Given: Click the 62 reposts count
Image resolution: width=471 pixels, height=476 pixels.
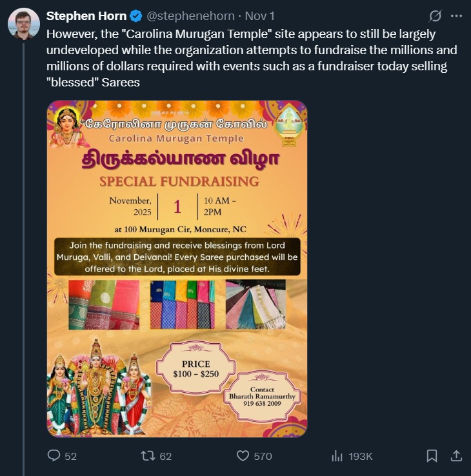Looking at the screenshot, I should [165, 456].
